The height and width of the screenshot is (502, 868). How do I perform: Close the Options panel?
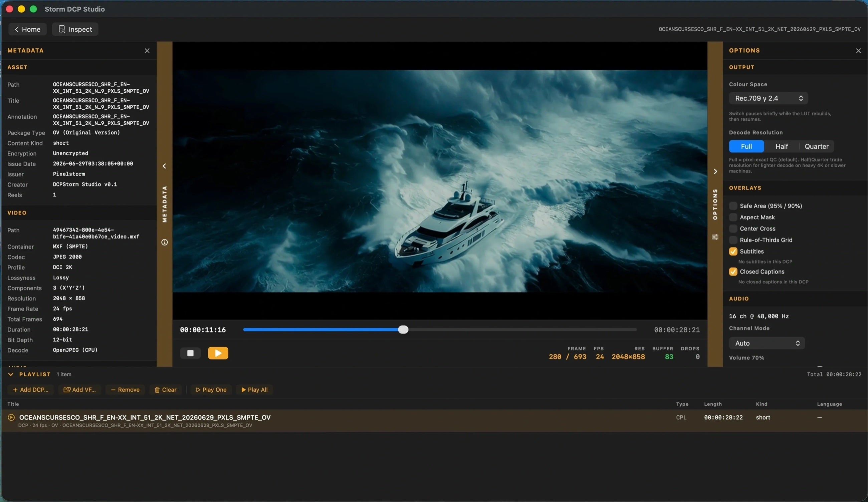(x=858, y=51)
